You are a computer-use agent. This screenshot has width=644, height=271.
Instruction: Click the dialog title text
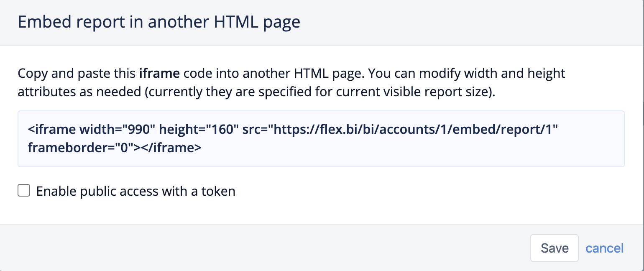click(159, 22)
